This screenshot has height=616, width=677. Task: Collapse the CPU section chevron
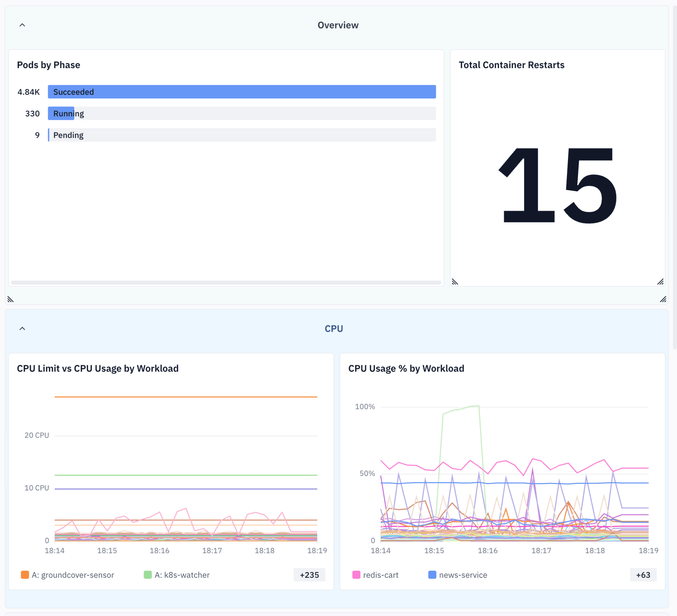click(x=22, y=329)
